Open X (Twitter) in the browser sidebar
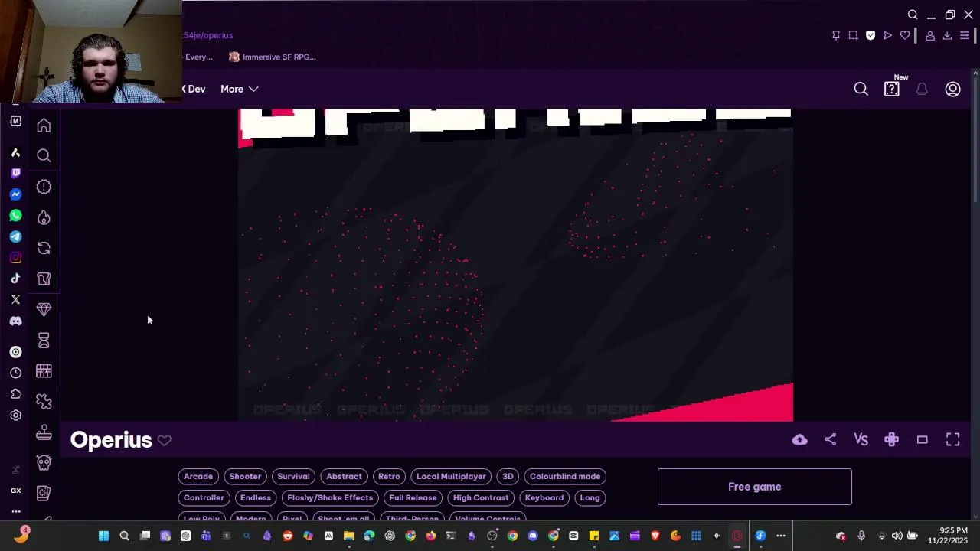 coord(15,299)
